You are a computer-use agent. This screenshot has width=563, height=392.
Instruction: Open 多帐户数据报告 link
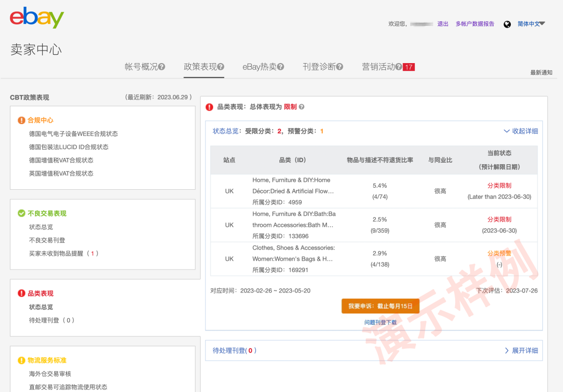pos(474,24)
